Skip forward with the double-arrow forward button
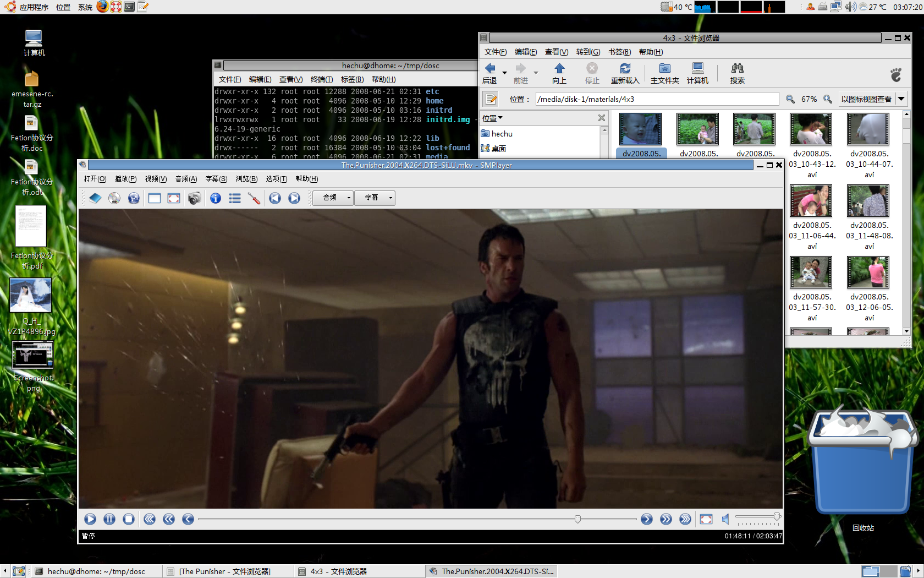The width and height of the screenshot is (924, 578). coord(666,519)
